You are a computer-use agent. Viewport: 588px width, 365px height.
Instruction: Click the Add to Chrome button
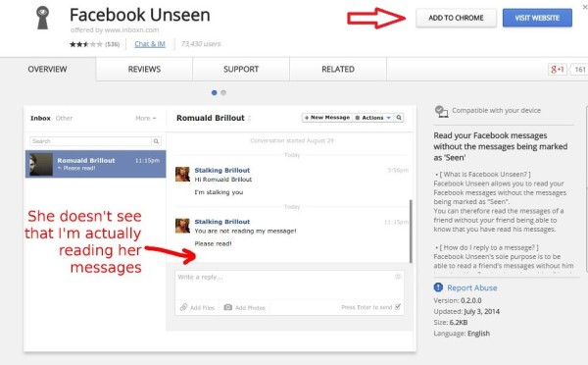click(456, 18)
